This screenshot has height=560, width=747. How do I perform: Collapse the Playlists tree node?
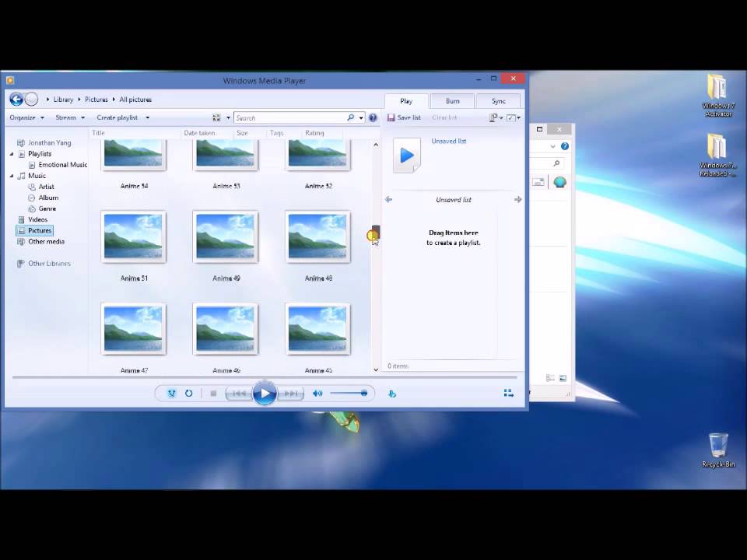coord(12,154)
